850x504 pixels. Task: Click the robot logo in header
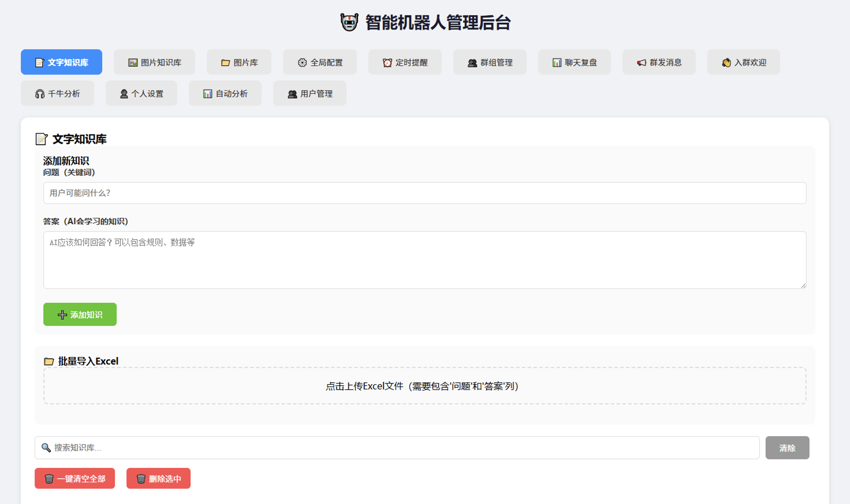[x=349, y=22]
